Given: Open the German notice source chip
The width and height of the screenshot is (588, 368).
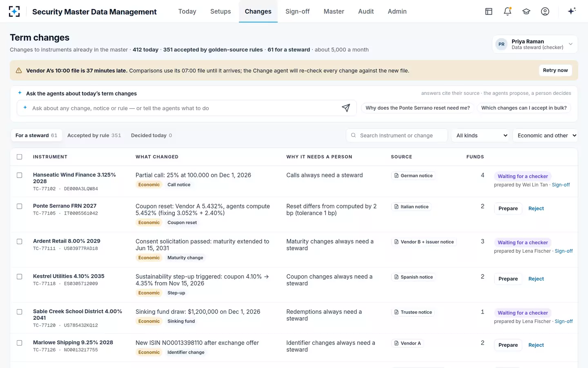Looking at the screenshot, I should (x=413, y=175).
